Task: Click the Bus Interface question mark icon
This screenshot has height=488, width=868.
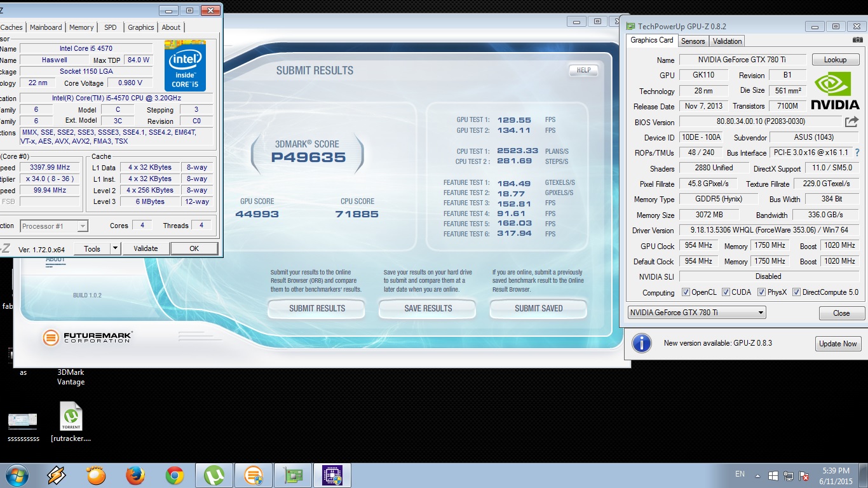Action: point(857,152)
